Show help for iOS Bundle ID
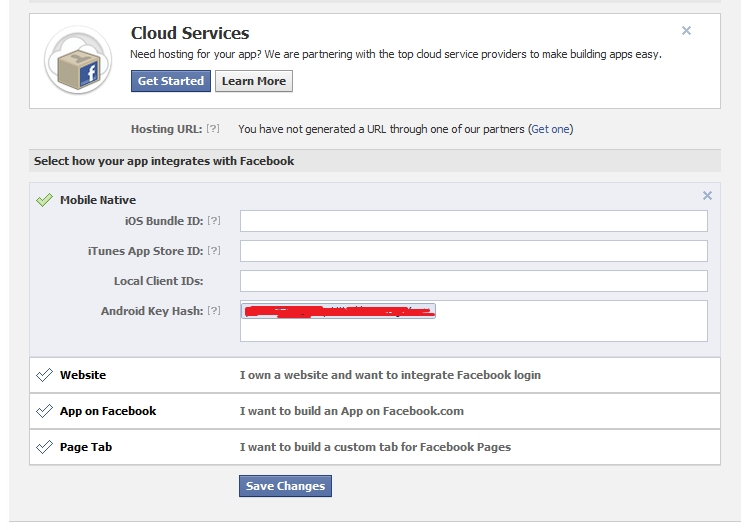This screenshot has width=748, height=530. 213,221
